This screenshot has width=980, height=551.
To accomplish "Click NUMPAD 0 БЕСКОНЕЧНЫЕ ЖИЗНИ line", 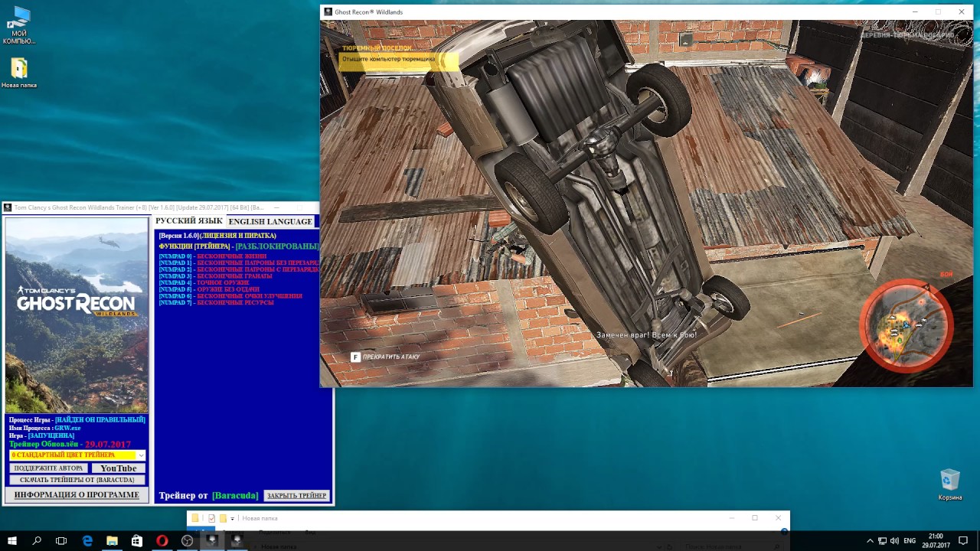I will 213,256.
